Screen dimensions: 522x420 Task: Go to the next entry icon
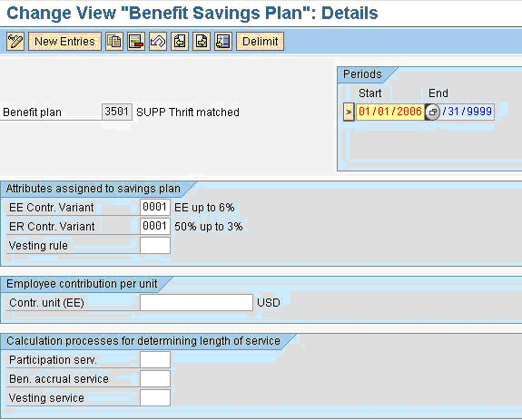[x=202, y=42]
